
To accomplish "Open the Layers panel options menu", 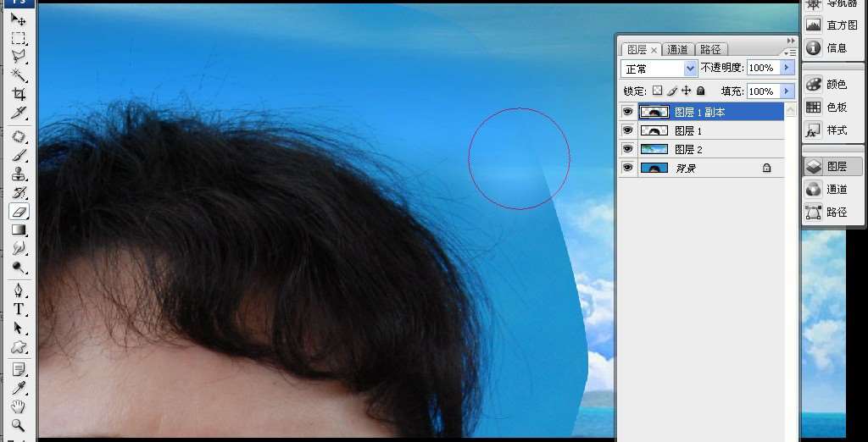I will coord(791,52).
